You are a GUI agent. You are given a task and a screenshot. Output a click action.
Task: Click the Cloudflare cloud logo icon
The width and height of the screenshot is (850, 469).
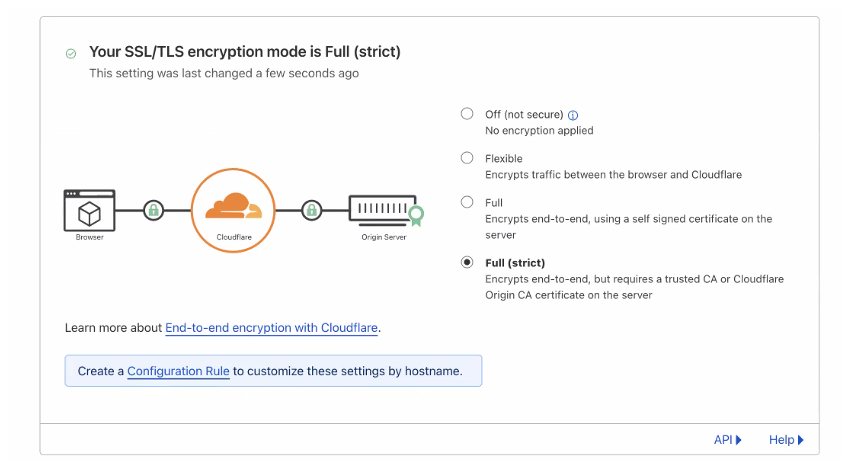point(232,206)
